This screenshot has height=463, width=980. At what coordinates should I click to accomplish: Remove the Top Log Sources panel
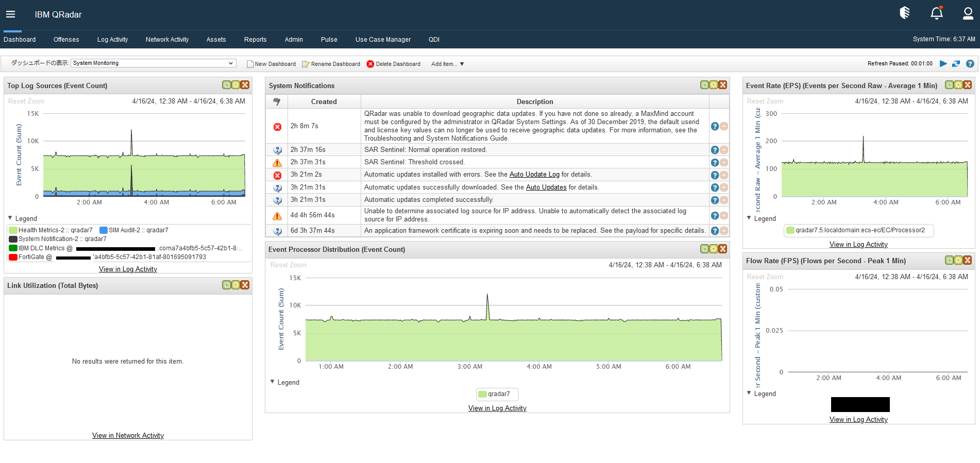[245, 85]
